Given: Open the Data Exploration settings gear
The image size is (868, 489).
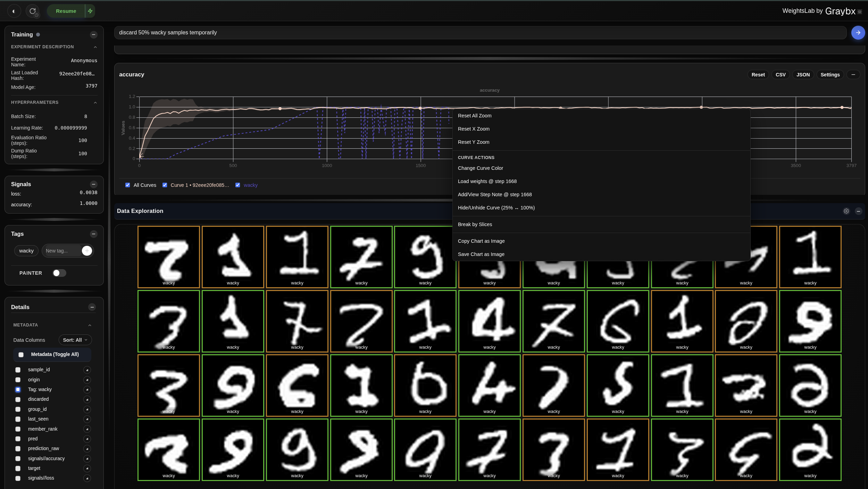Looking at the screenshot, I should click(x=846, y=211).
